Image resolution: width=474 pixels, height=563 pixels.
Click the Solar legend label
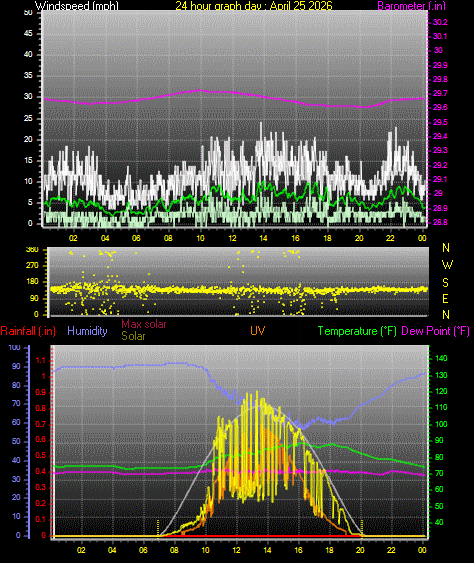133,336
